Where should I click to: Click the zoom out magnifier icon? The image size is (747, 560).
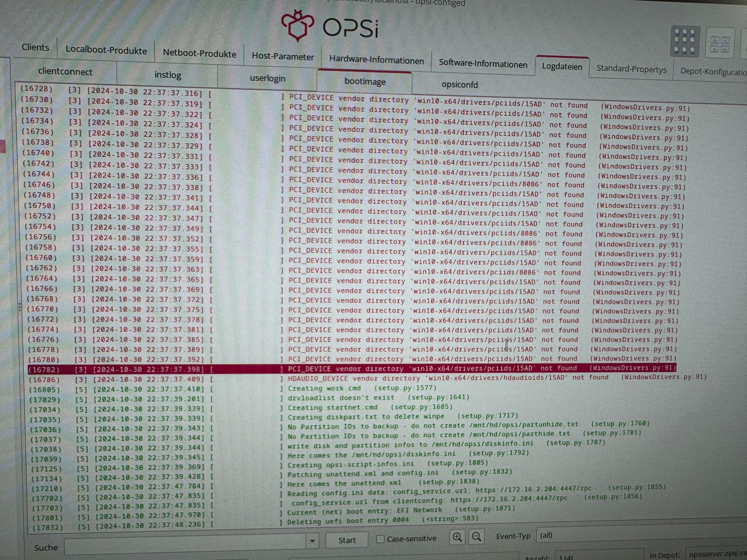point(476,536)
